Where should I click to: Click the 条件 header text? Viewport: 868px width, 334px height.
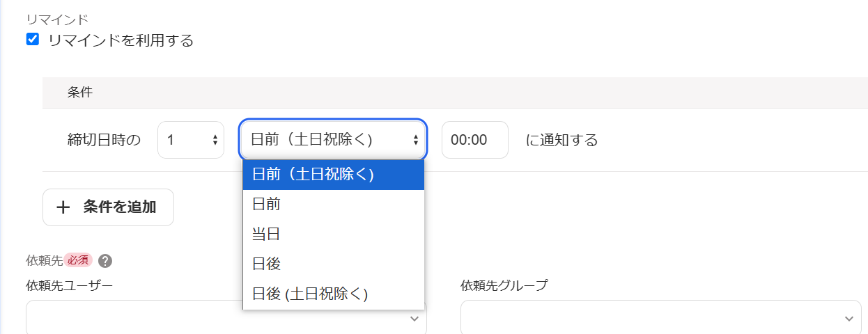[80, 92]
